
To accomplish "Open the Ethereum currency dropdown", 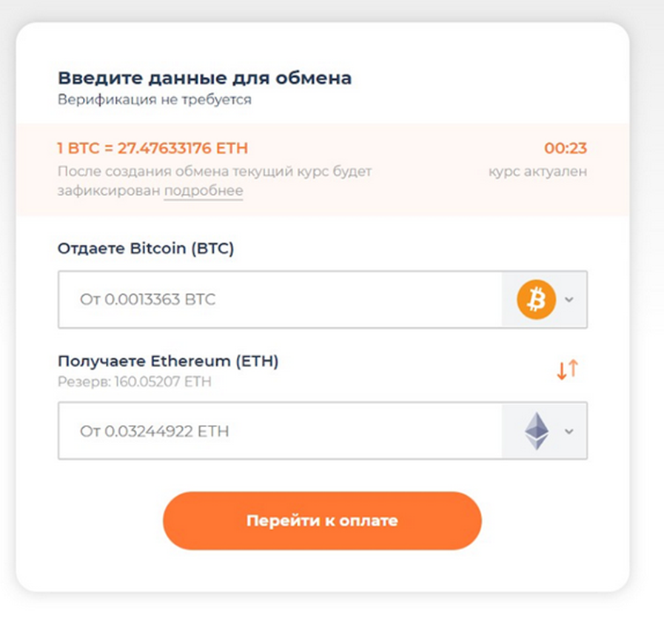I will 569,431.
